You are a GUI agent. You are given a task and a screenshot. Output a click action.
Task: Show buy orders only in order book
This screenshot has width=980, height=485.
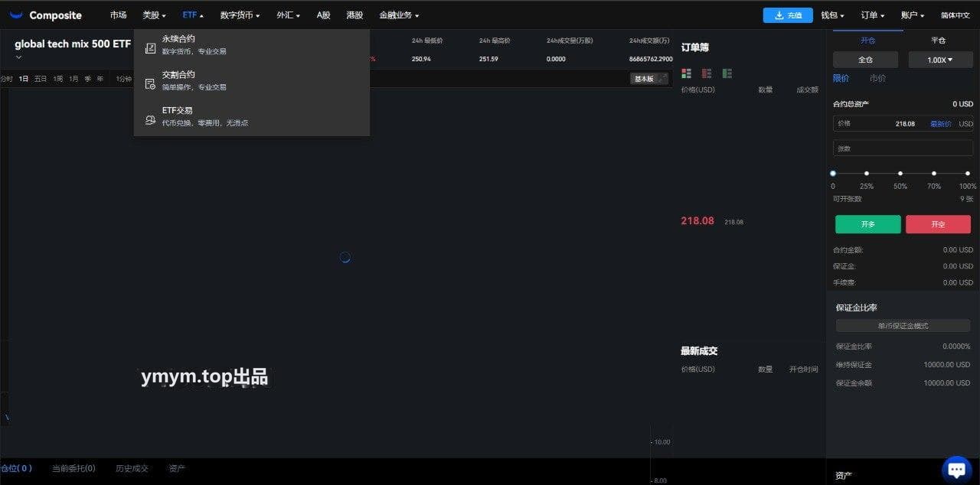click(x=727, y=73)
